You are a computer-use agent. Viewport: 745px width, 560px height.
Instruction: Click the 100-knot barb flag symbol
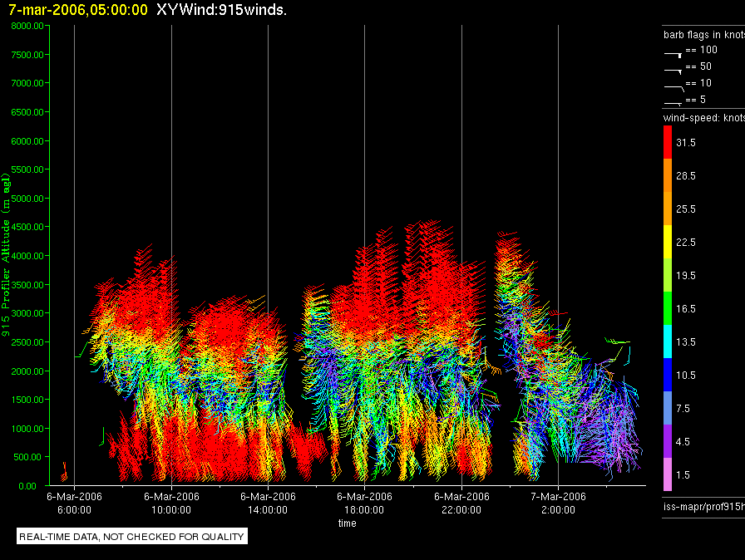673,55
